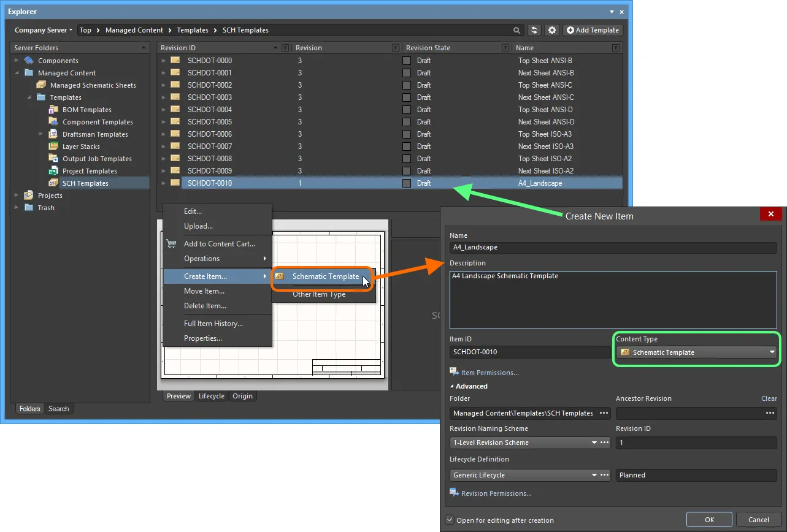Click the Project Templates folder icon
Viewport: 787px width, 532px height.
pyautogui.click(x=53, y=171)
